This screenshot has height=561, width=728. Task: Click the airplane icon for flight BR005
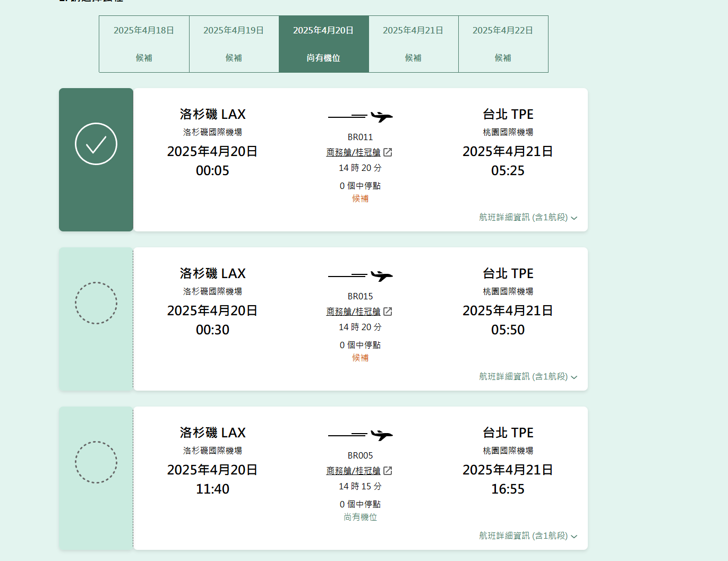coord(381,435)
